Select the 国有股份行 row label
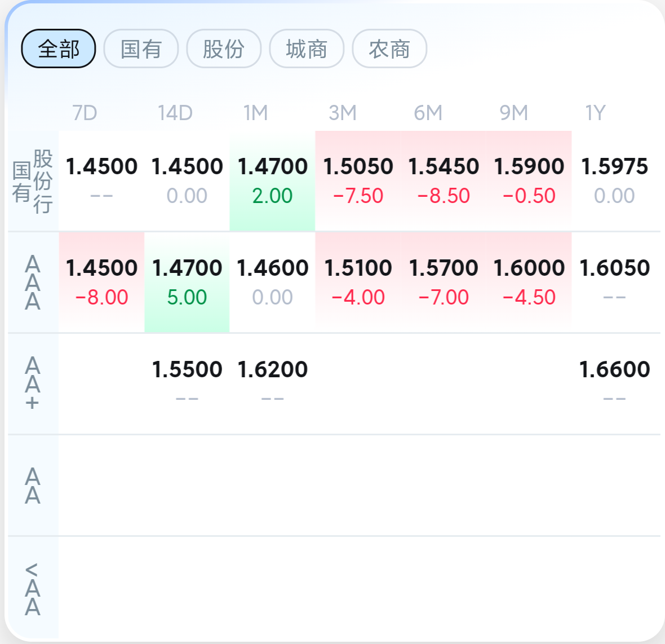Viewport: 665px width, 644px height. tap(33, 181)
